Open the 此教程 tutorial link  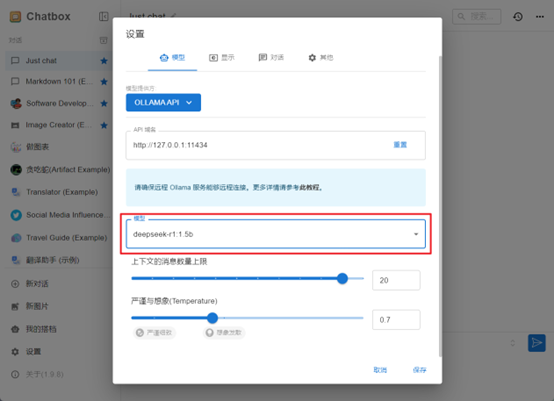(309, 188)
